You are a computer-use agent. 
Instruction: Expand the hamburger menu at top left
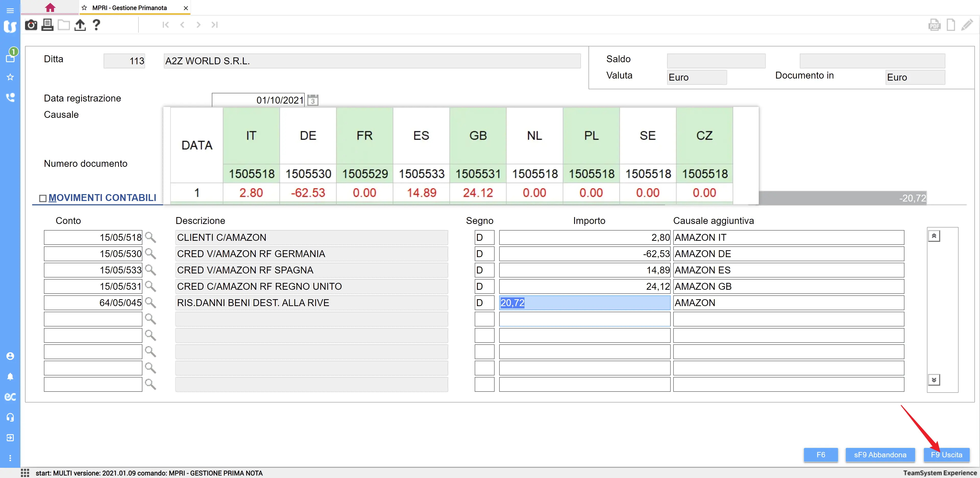point(10,10)
